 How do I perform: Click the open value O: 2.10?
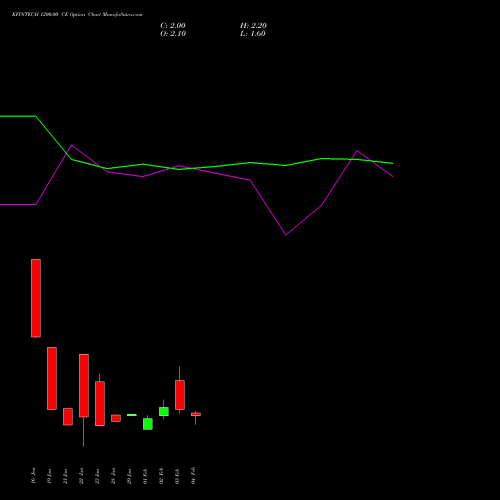(173, 34)
